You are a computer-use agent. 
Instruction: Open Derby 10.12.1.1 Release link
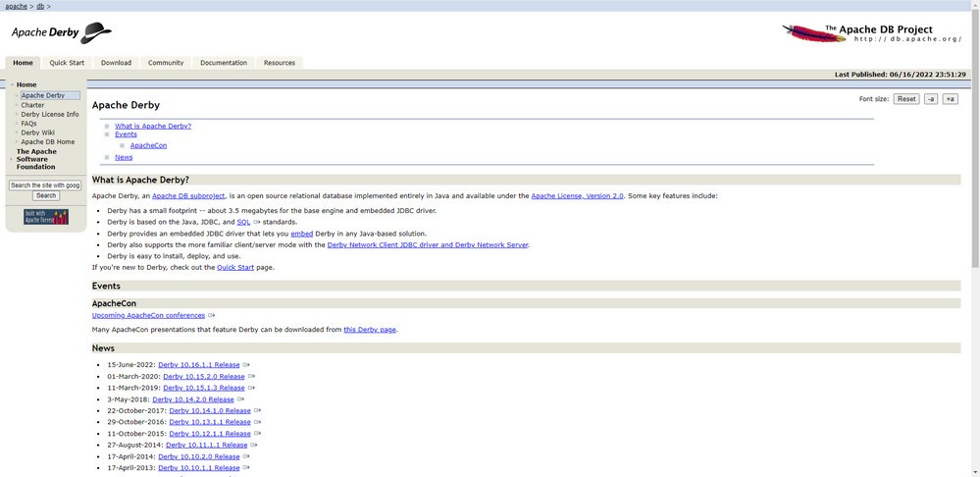pyautogui.click(x=210, y=434)
